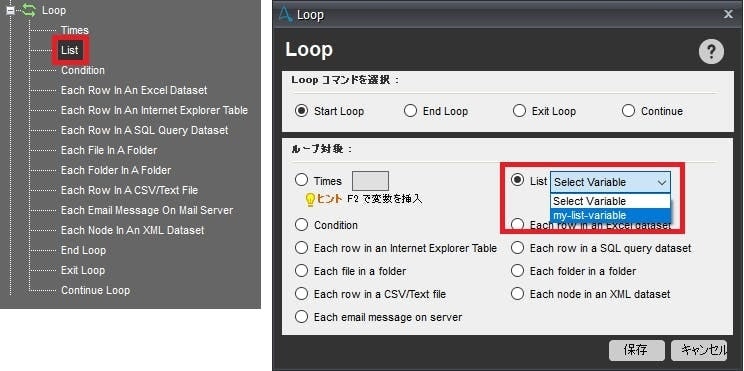744x371 pixels.
Task: Select Times under Loop tree
Action: 74,30
